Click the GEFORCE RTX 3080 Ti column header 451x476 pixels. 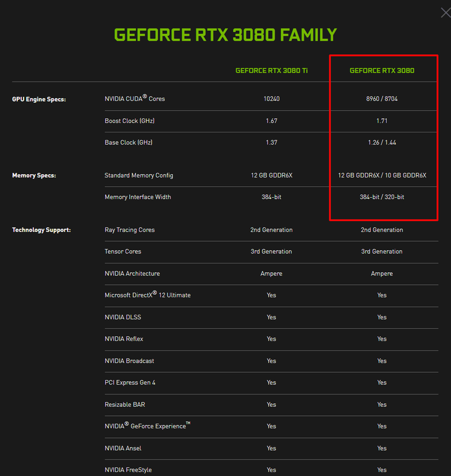271,70
